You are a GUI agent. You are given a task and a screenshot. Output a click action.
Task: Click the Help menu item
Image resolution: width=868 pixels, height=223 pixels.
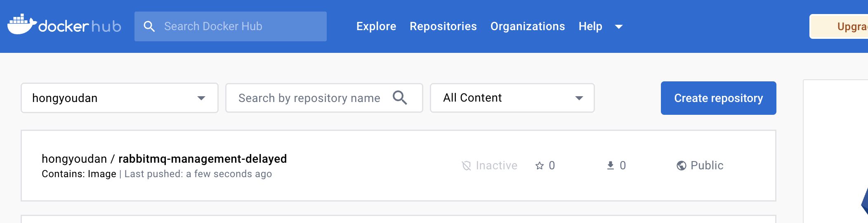point(590,26)
